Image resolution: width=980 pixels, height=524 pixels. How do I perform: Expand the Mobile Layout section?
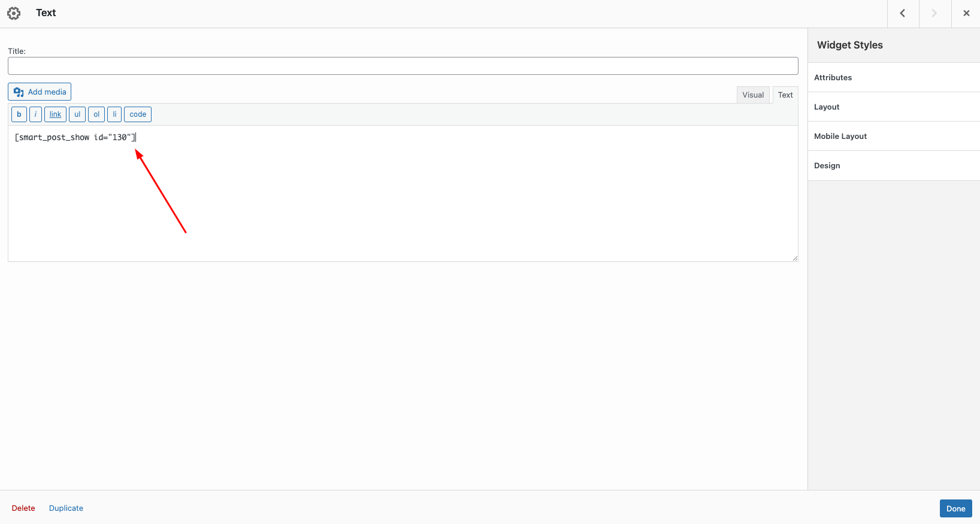coord(893,137)
